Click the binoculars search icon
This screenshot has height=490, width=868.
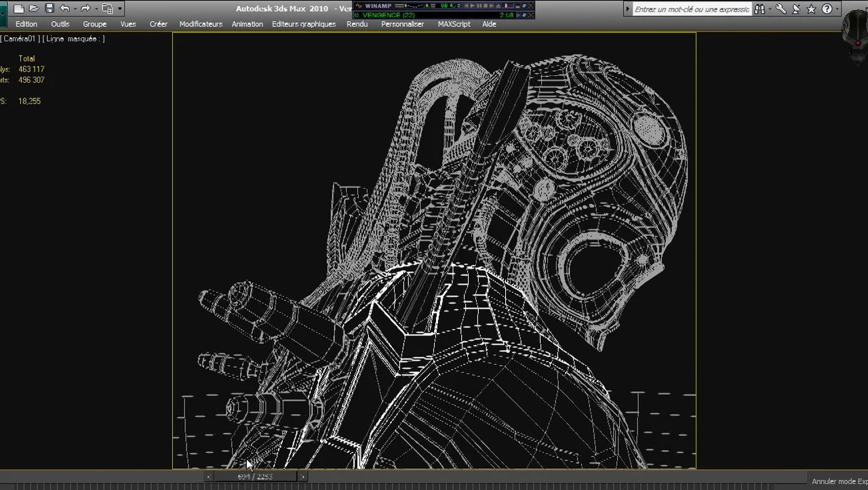(x=759, y=9)
